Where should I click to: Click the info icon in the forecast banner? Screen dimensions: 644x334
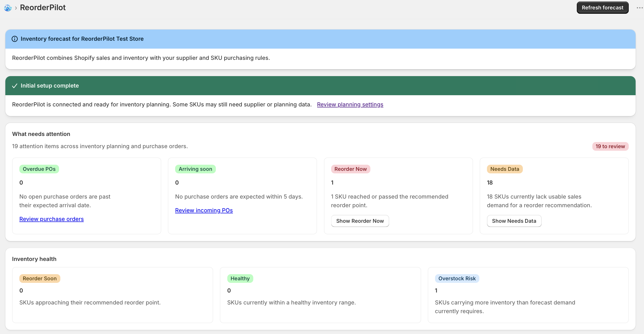15,39
